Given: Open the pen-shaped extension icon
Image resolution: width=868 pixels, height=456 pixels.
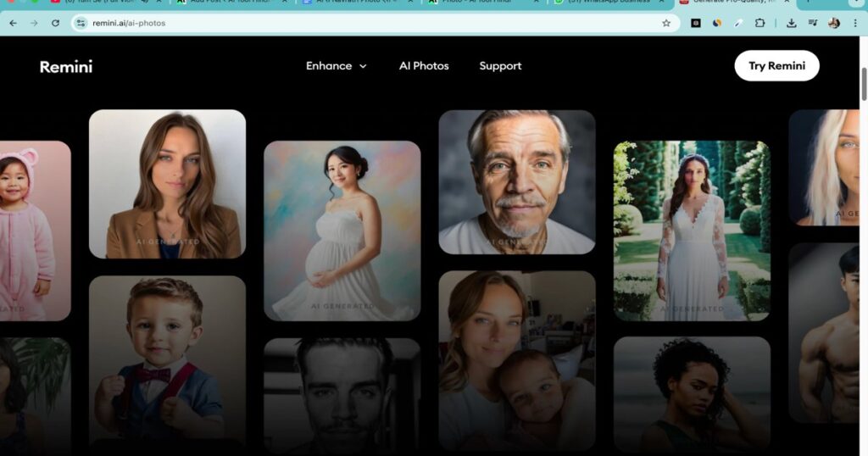Looking at the screenshot, I should 738,23.
